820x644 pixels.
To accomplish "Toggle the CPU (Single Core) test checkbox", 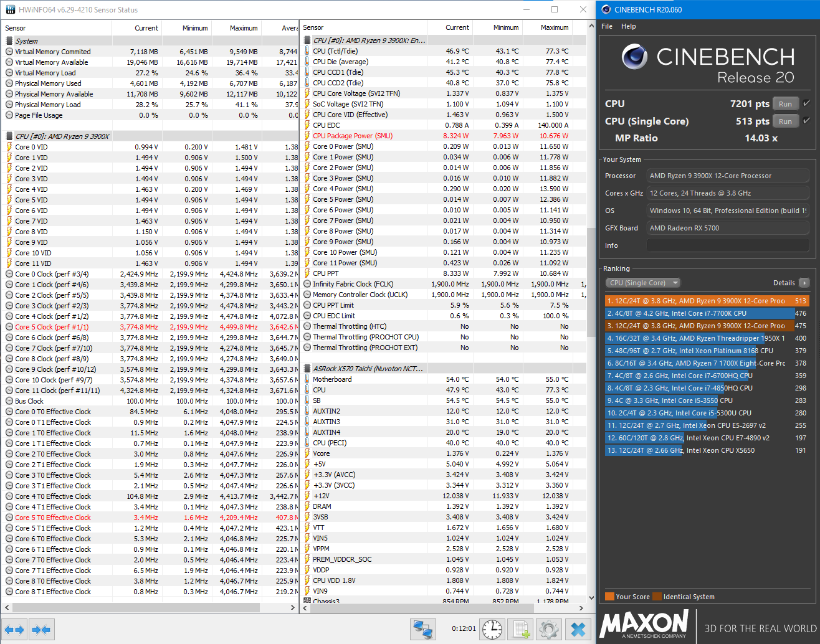I will click(x=807, y=121).
